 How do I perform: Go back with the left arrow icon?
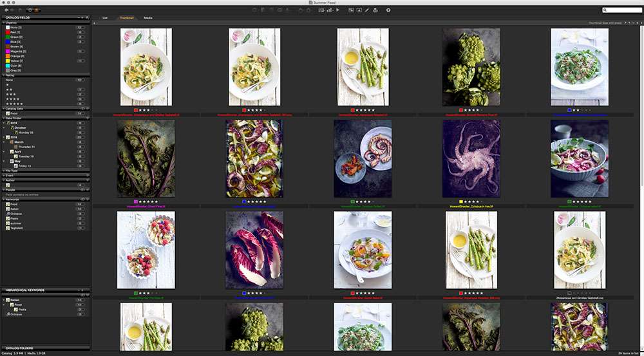pyautogui.click(x=6, y=10)
